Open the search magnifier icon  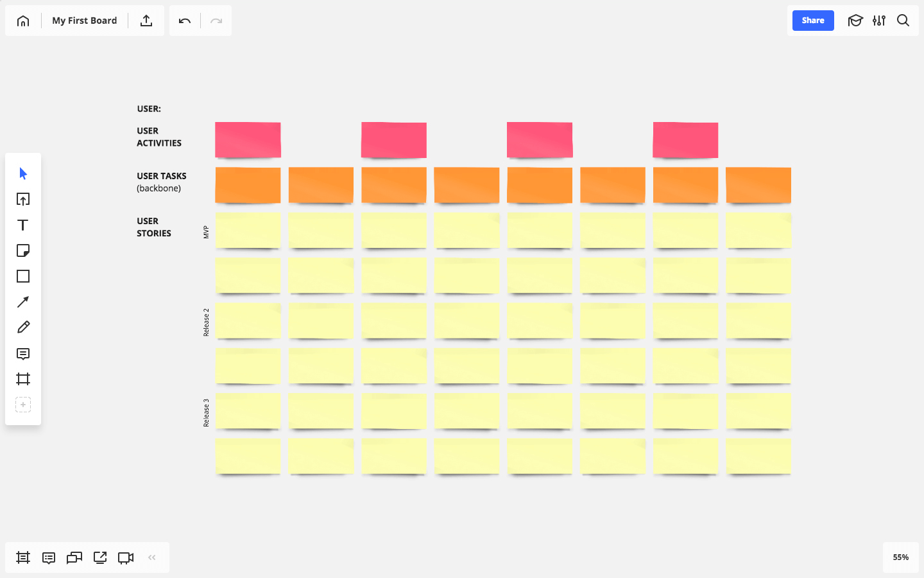903,21
